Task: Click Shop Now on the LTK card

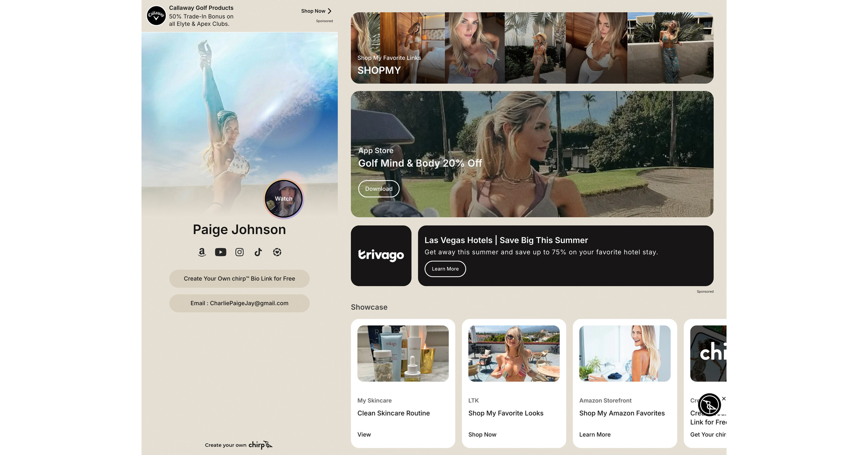Action: pyautogui.click(x=482, y=434)
